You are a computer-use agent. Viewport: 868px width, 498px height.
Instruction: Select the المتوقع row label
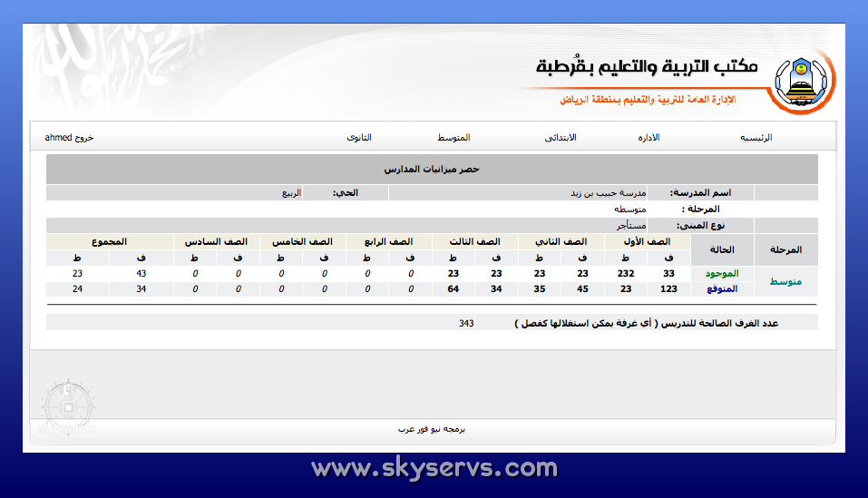tap(721, 289)
